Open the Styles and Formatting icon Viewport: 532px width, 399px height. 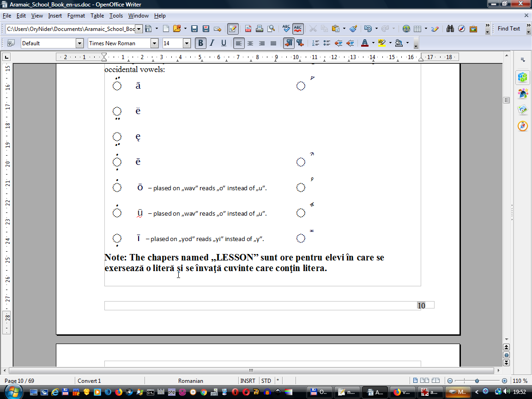click(x=11, y=43)
